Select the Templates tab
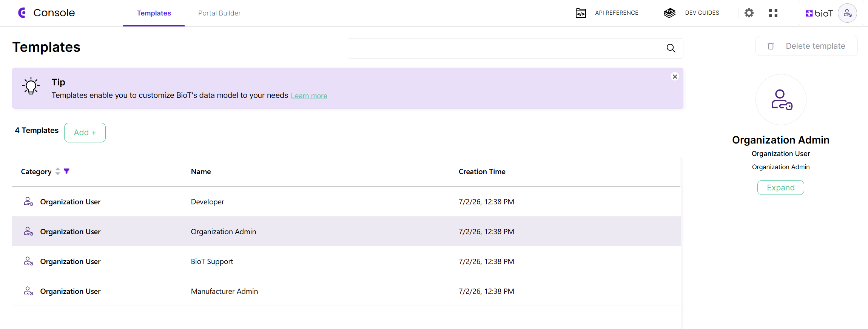This screenshot has height=329, width=868. pos(154,13)
